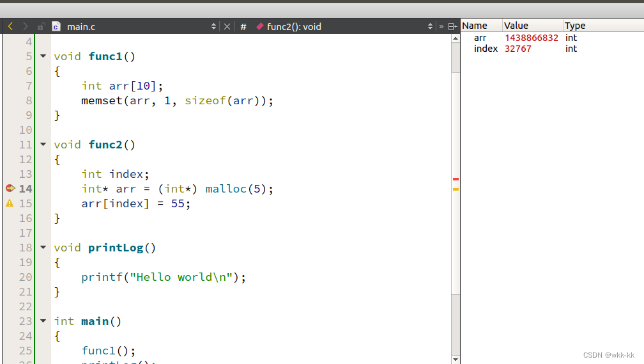Image resolution: width=644 pixels, height=364 pixels.
Task: Click the editor scrollbar down arrow
Action: pyautogui.click(x=456, y=360)
